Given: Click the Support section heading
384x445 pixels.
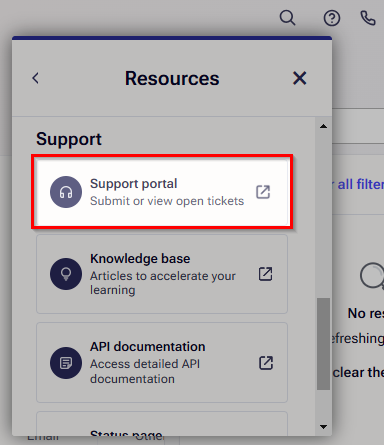Looking at the screenshot, I should [x=69, y=139].
